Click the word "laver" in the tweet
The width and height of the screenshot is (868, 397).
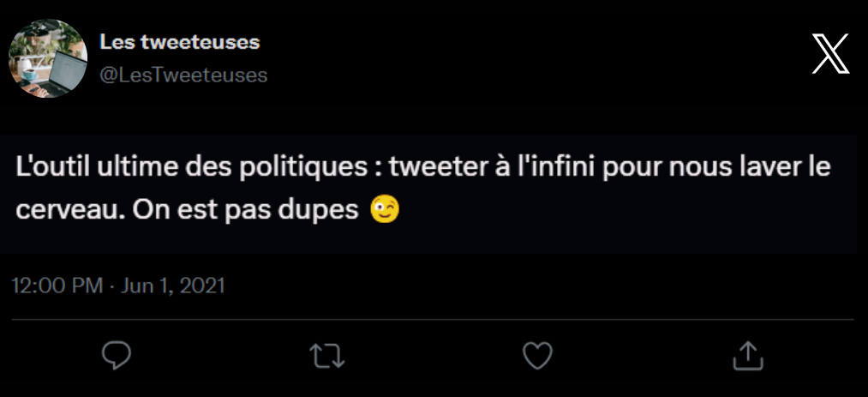click(754, 167)
